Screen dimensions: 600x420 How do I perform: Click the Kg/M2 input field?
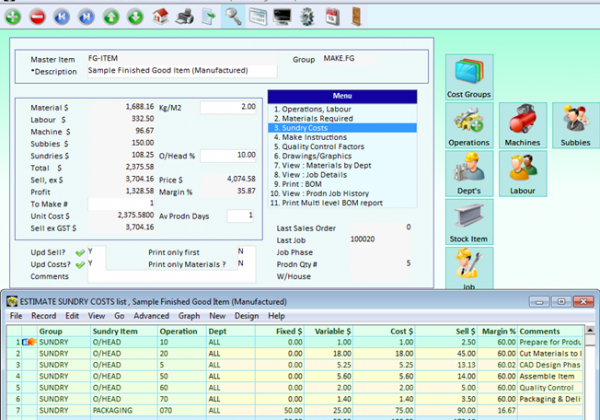tap(228, 107)
